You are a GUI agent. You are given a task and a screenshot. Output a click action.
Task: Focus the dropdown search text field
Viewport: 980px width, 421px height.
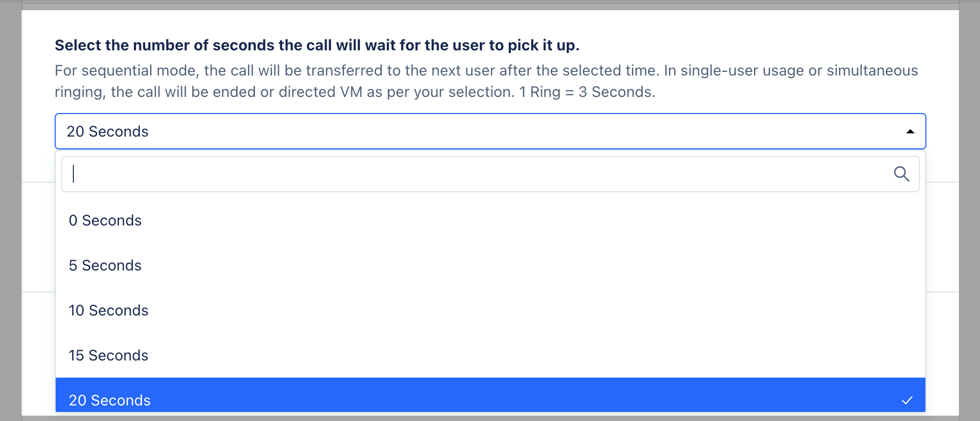tap(477, 174)
